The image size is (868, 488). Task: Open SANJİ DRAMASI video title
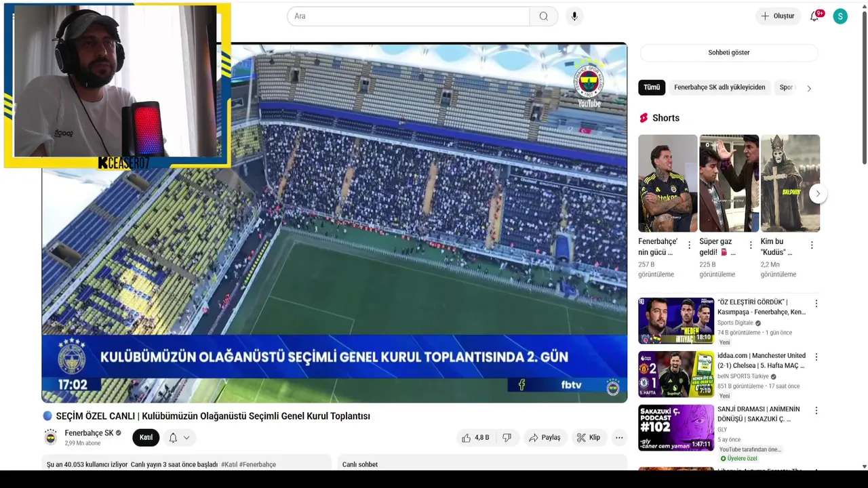point(759,414)
